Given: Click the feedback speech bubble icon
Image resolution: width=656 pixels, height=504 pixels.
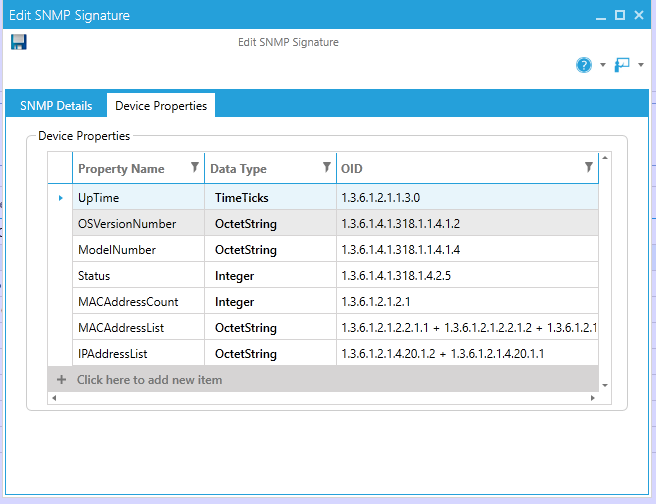Looking at the screenshot, I should [x=622, y=65].
